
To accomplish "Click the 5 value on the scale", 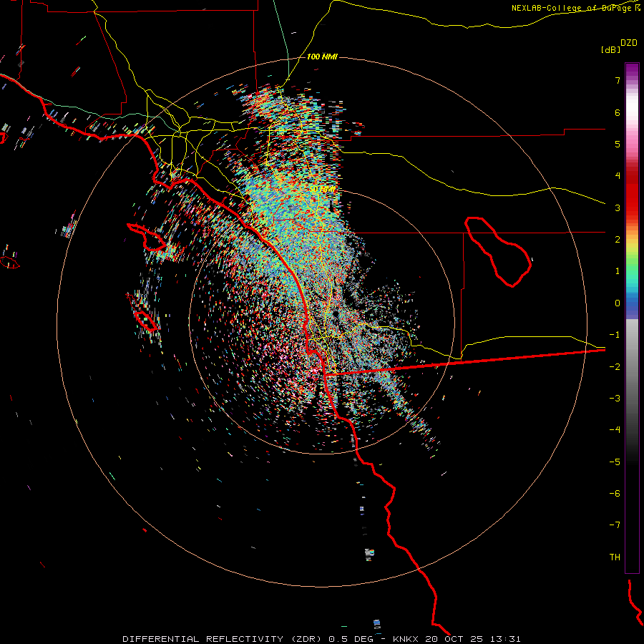I will point(618,144).
